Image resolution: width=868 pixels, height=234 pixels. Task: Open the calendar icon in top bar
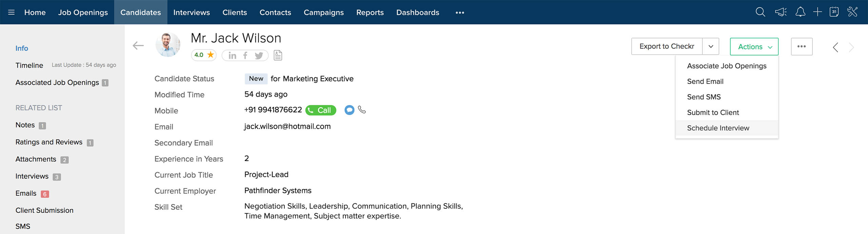point(834,12)
